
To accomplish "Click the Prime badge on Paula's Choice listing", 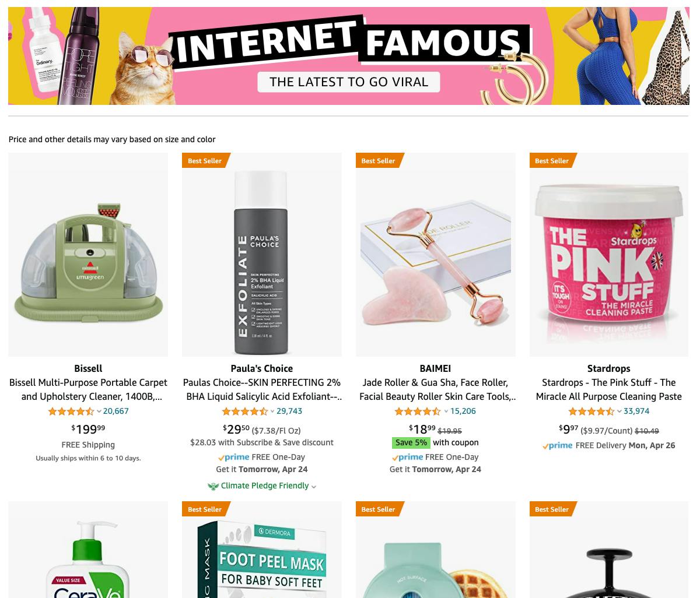I will click(233, 457).
